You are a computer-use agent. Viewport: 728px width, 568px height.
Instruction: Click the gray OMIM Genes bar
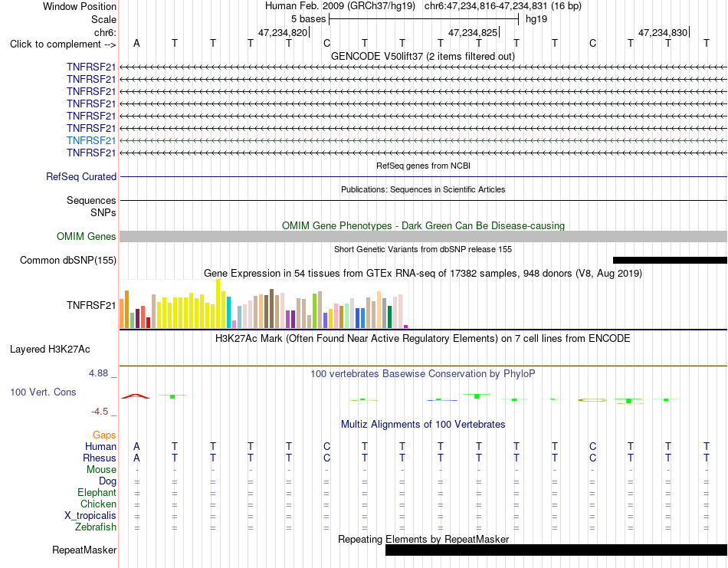(x=424, y=236)
